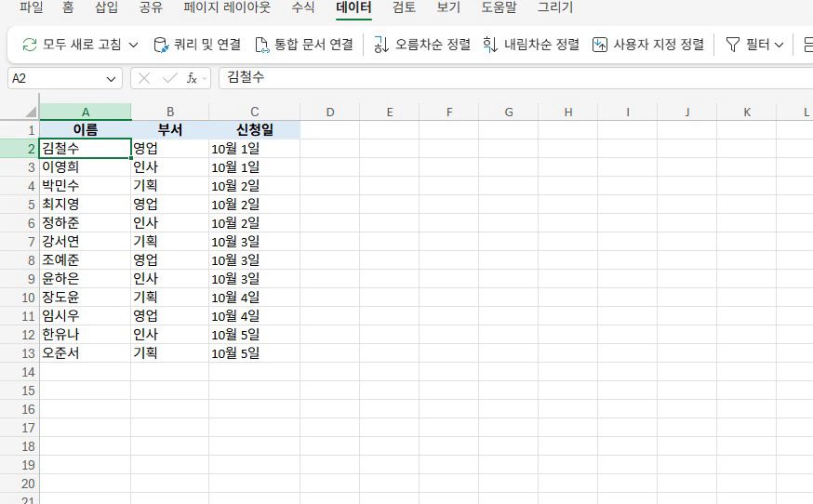Select 부서 cell in 김철수 row
Image resolution: width=813 pixels, height=504 pixels.
click(x=170, y=149)
